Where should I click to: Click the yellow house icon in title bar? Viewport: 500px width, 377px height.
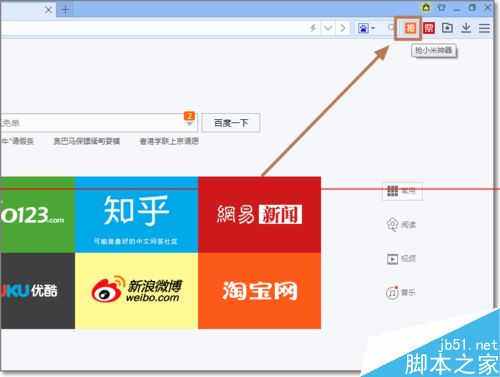(426, 7)
